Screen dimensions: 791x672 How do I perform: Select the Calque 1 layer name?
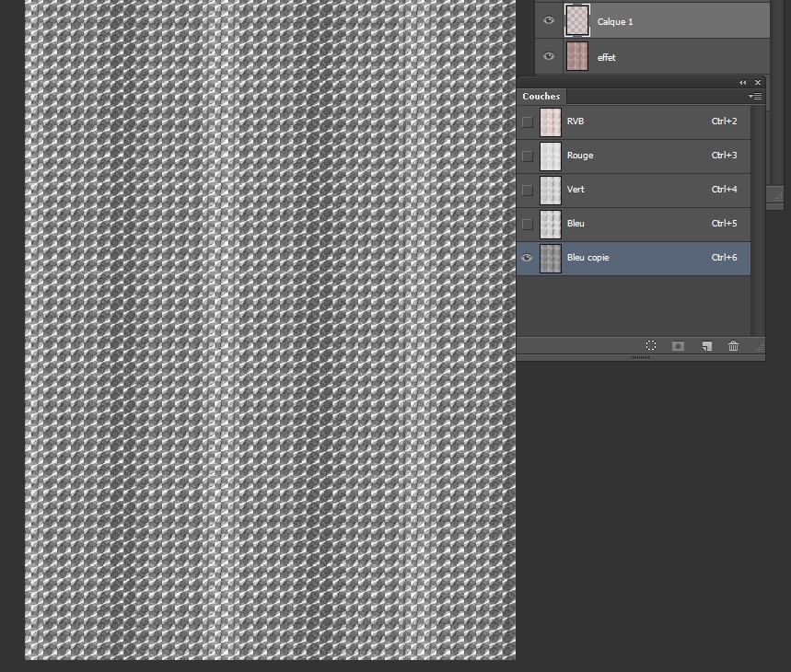pyautogui.click(x=615, y=22)
